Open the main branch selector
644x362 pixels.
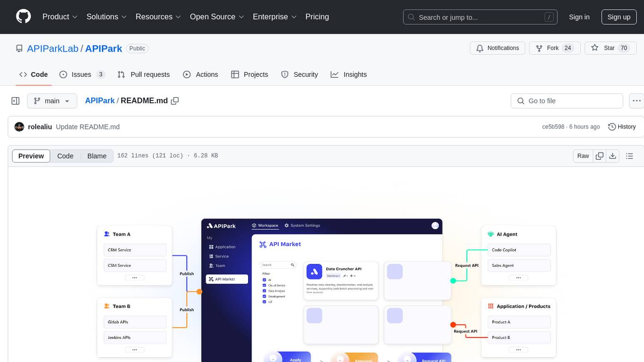click(52, 101)
